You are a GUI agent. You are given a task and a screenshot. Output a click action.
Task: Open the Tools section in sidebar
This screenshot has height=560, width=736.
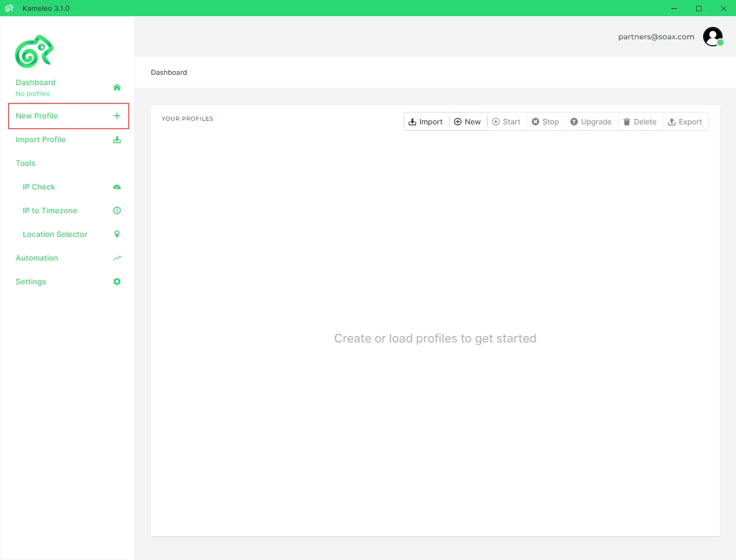click(25, 163)
